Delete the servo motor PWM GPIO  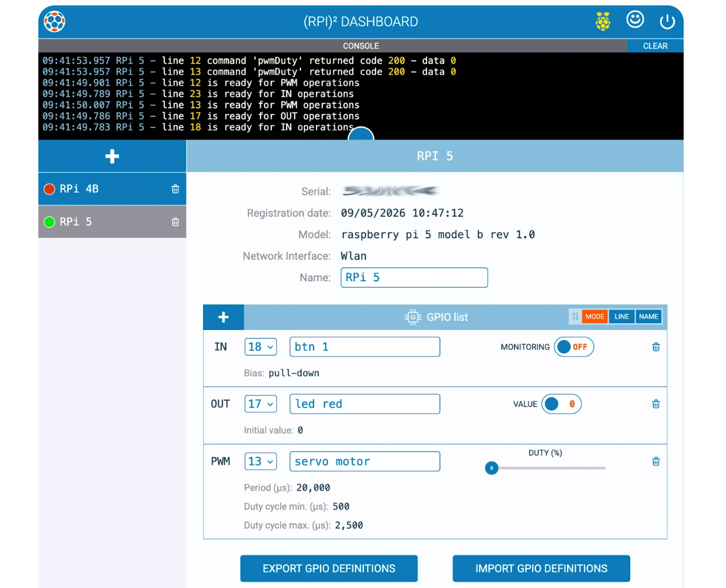pyautogui.click(x=656, y=461)
